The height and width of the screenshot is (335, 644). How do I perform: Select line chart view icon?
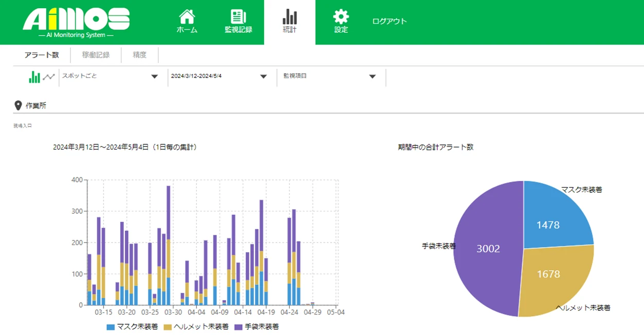[49, 77]
